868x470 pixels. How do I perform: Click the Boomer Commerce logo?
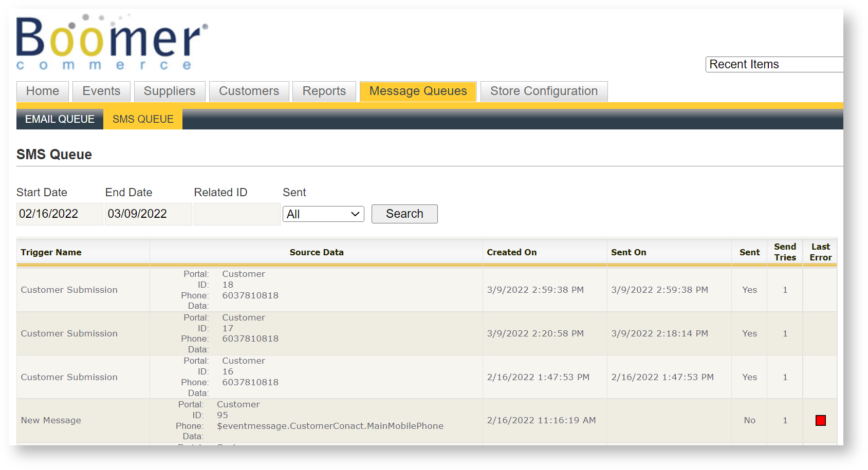coord(112,42)
